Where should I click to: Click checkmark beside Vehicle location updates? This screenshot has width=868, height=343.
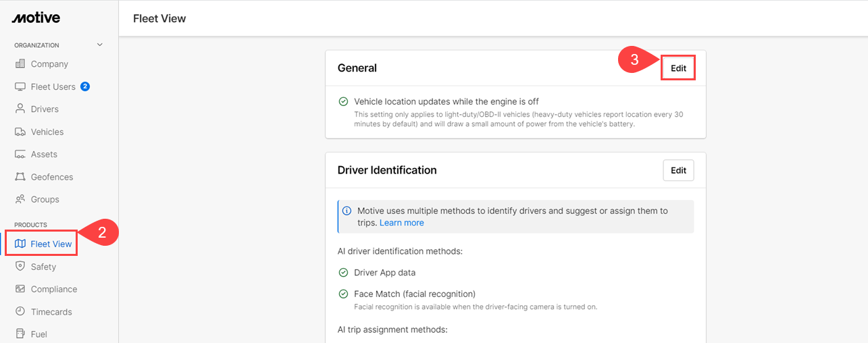point(343,102)
